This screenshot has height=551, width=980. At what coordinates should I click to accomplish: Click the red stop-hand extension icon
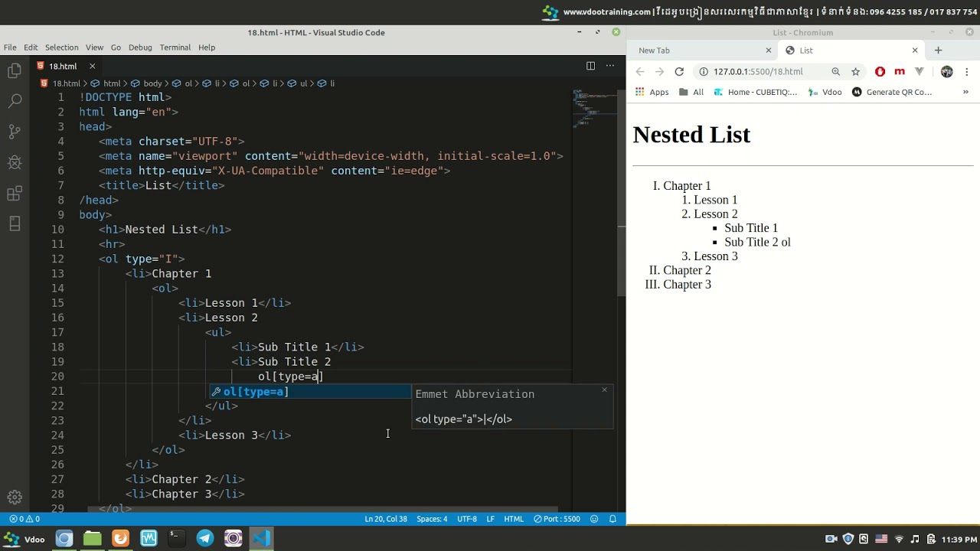coord(880,71)
